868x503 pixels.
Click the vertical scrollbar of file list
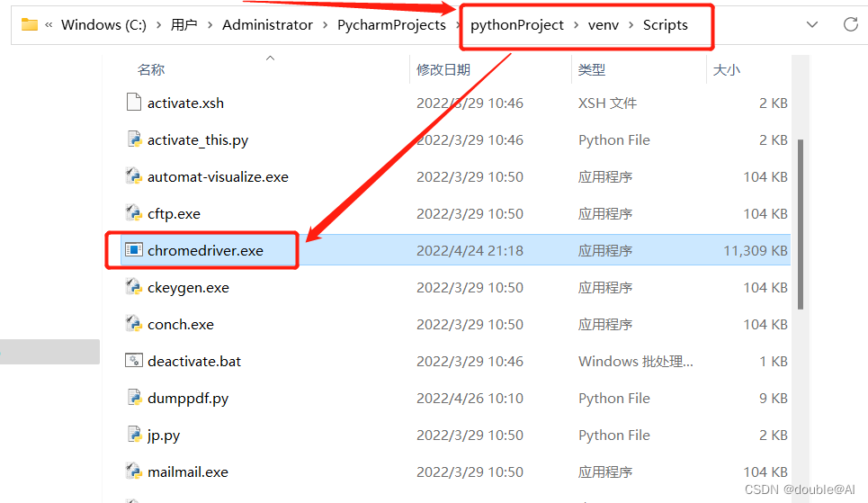pyautogui.click(x=800, y=225)
